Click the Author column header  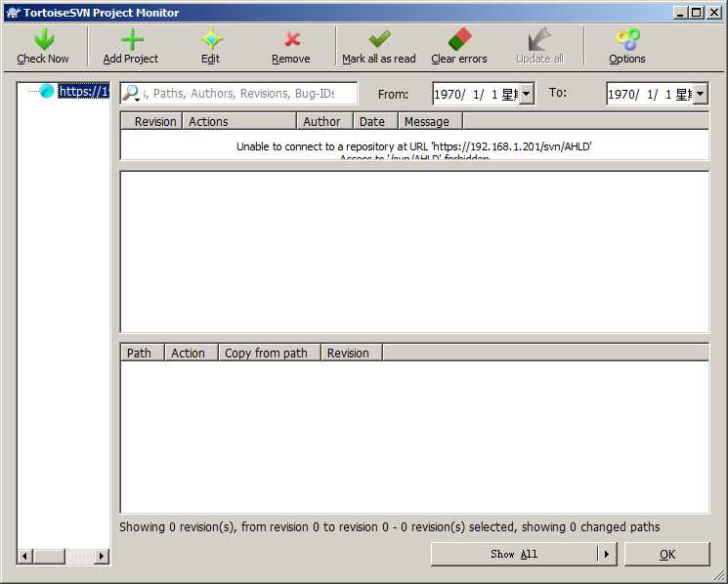[325, 121]
